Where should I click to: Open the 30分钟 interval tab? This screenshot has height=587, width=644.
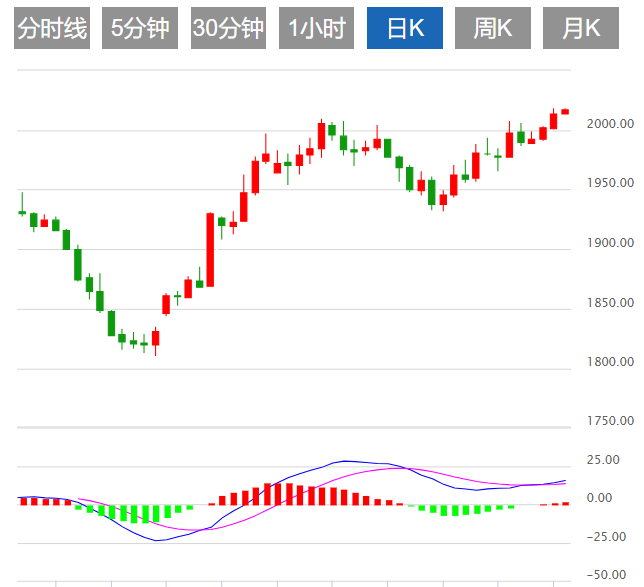[x=228, y=28]
